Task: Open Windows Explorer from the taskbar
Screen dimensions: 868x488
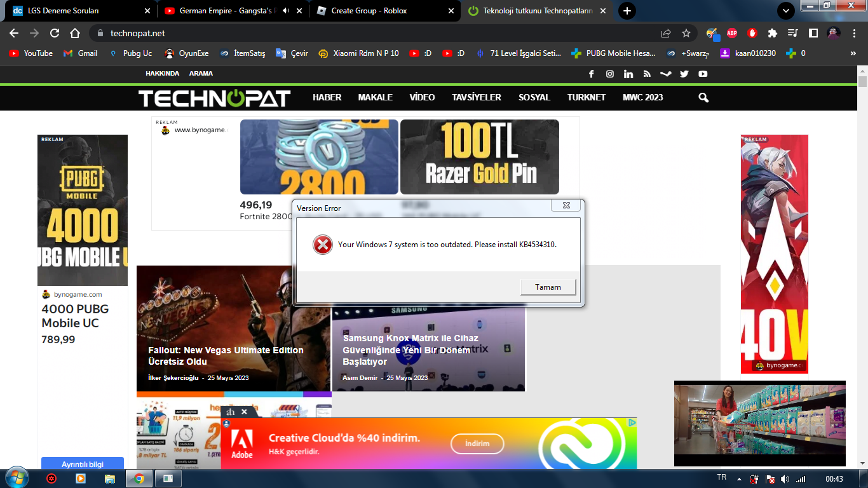Action: 110,478
